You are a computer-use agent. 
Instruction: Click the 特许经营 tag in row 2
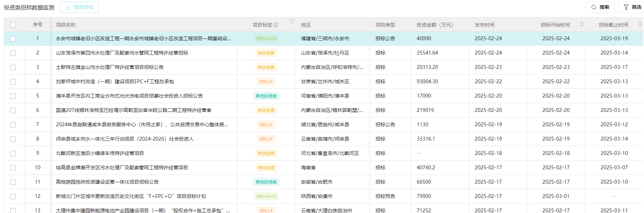point(266,53)
